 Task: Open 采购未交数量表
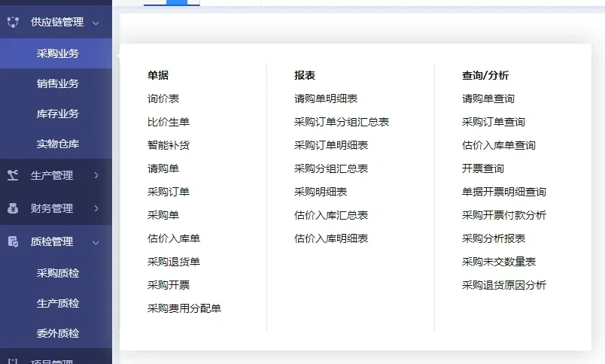tap(498, 262)
